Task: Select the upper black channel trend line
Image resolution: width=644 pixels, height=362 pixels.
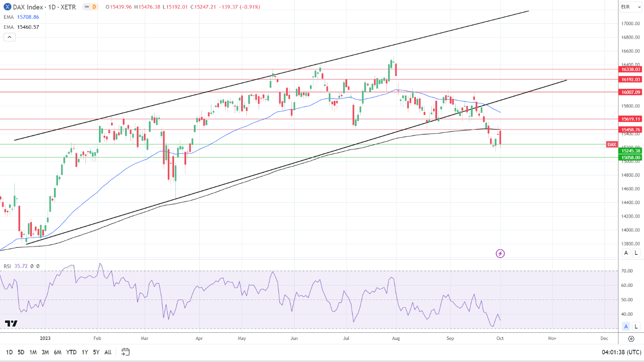Action: point(271,76)
